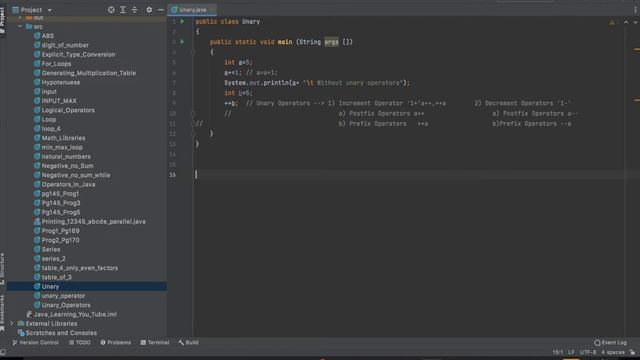Select Unary class in project tree

coord(50,287)
